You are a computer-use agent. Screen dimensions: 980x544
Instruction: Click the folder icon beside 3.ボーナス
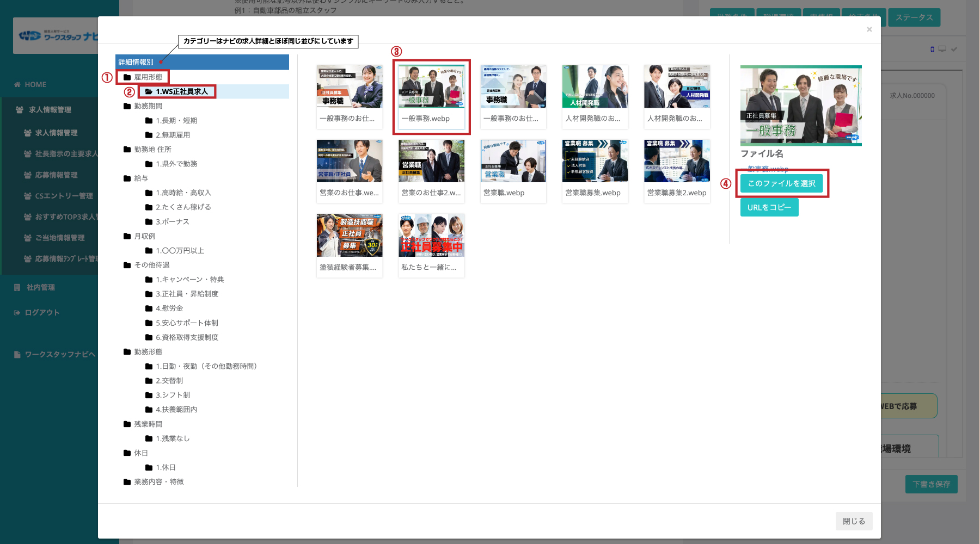coord(149,222)
